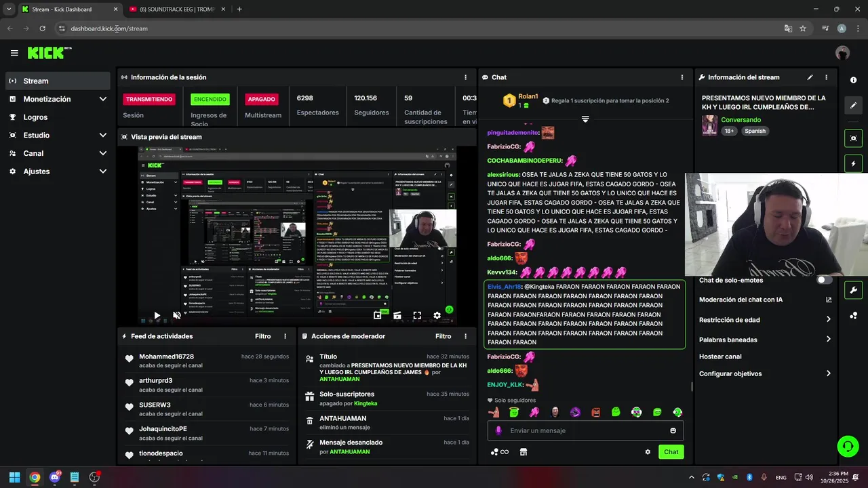Image resolution: width=868 pixels, height=488 pixels.
Task: Click the Spanish language tag
Action: point(755,131)
